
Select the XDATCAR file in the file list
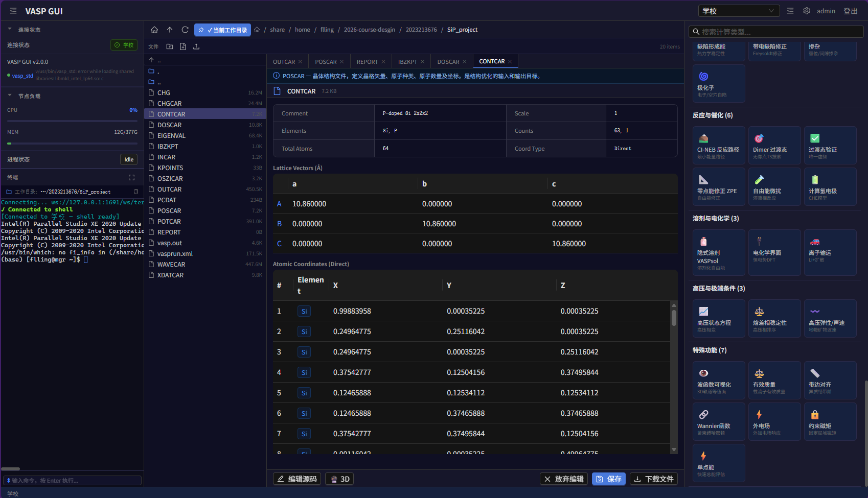click(205, 275)
